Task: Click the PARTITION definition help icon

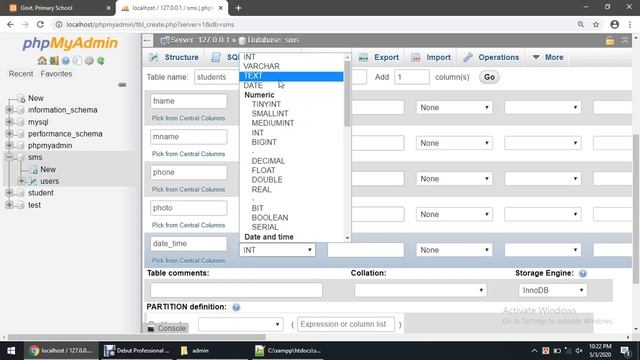Action: (236, 307)
